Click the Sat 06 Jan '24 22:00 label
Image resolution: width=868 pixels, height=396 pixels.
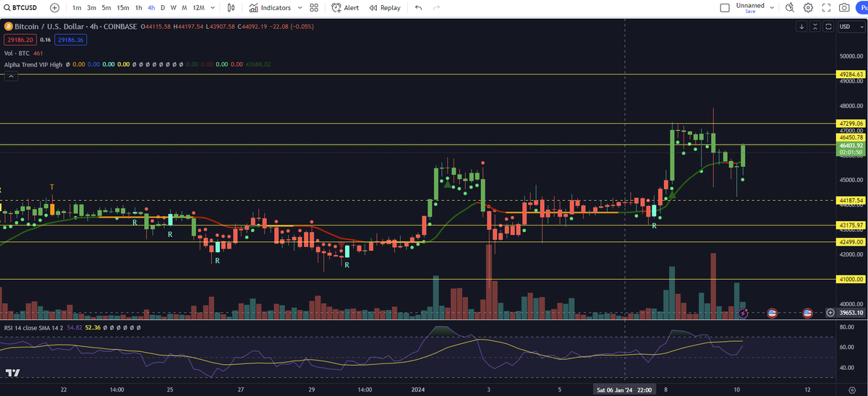tap(624, 389)
